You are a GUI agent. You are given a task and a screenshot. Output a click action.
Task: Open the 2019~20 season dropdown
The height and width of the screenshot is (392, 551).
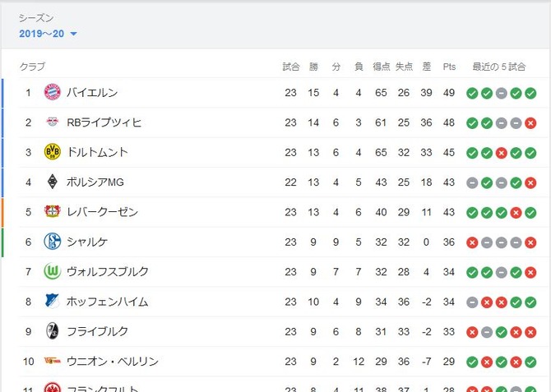coord(48,34)
